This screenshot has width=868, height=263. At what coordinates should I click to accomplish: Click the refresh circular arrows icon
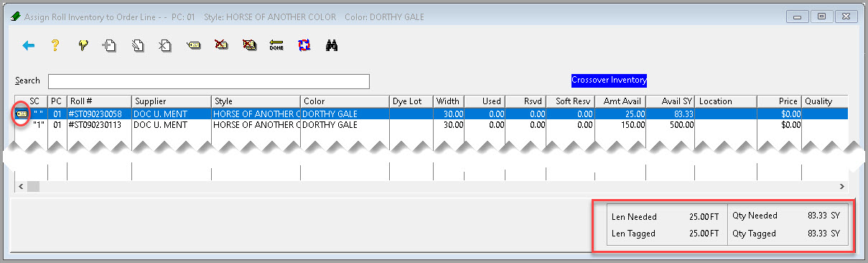[304, 46]
